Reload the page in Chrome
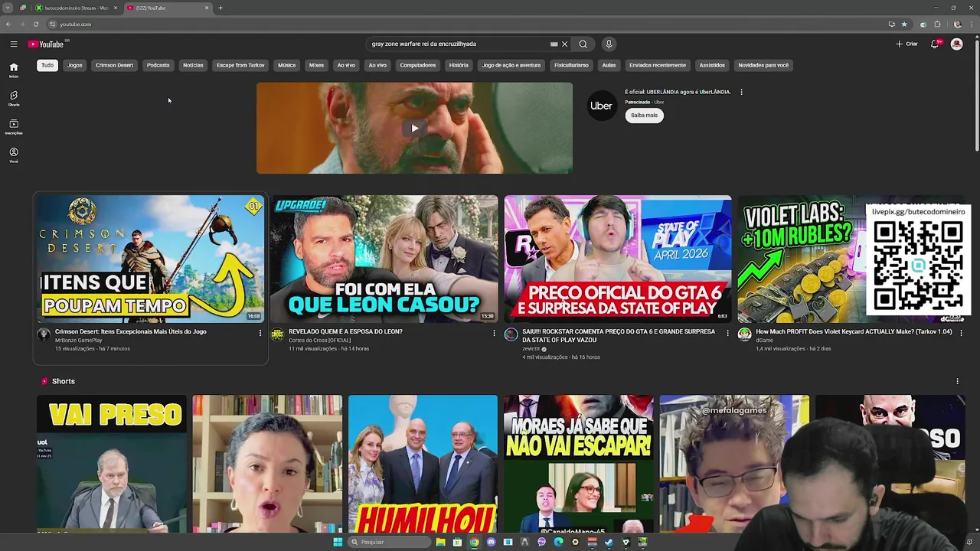The height and width of the screenshot is (551, 980). click(x=35, y=24)
